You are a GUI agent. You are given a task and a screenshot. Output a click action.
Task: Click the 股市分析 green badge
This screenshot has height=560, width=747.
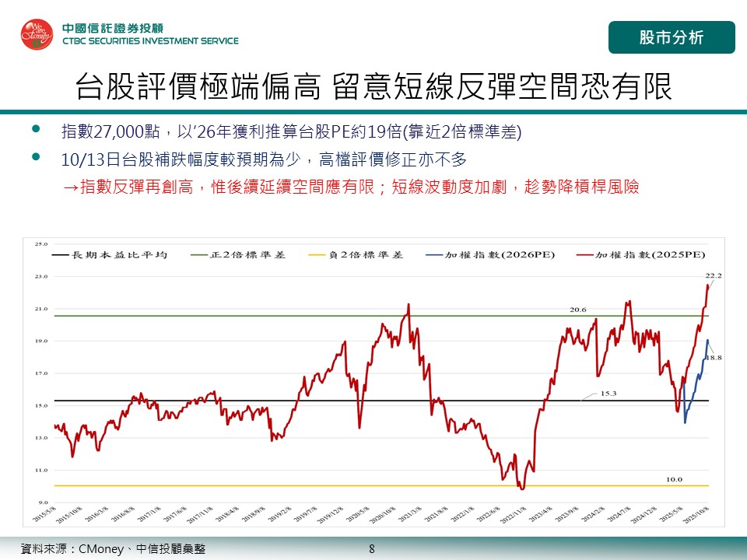(x=671, y=37)
